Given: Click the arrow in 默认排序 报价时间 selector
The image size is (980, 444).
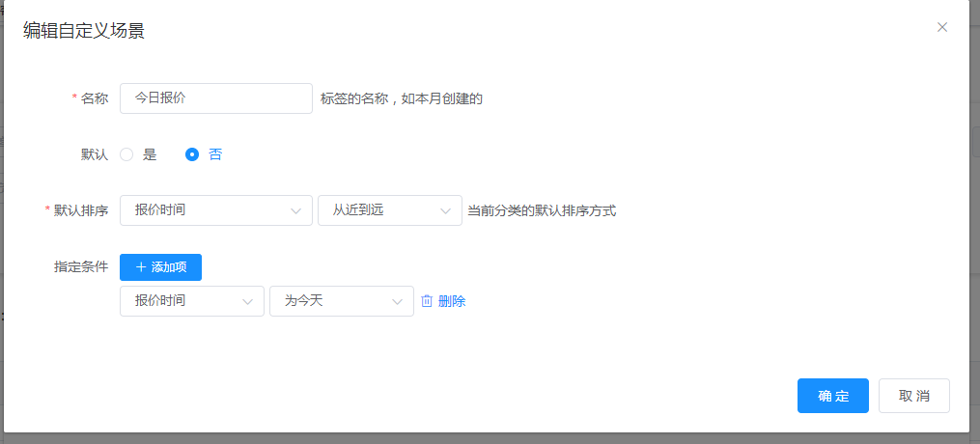Looking at the screenshot, I should (x=295, y=210).
